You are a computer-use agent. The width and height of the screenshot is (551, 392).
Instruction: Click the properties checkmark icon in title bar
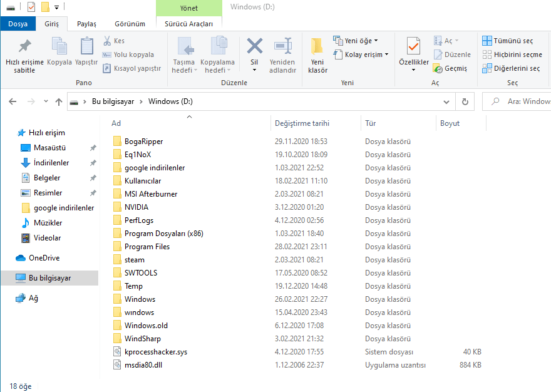tap(31, 7)
